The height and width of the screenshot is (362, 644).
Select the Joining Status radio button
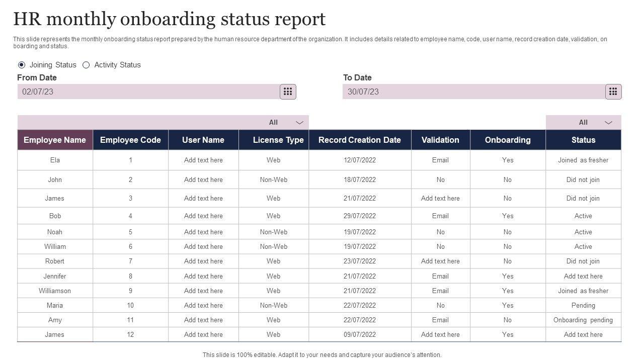click(22, 65)
